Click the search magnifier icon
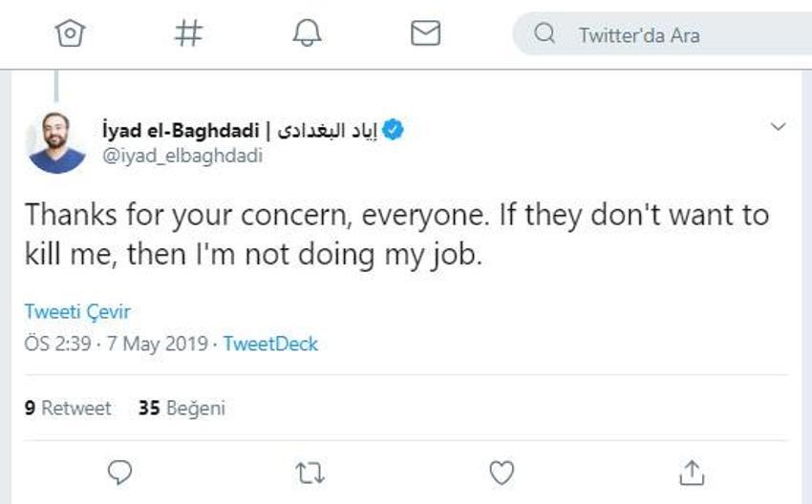This screenshot has height=504, width=812. coord(545,33)
